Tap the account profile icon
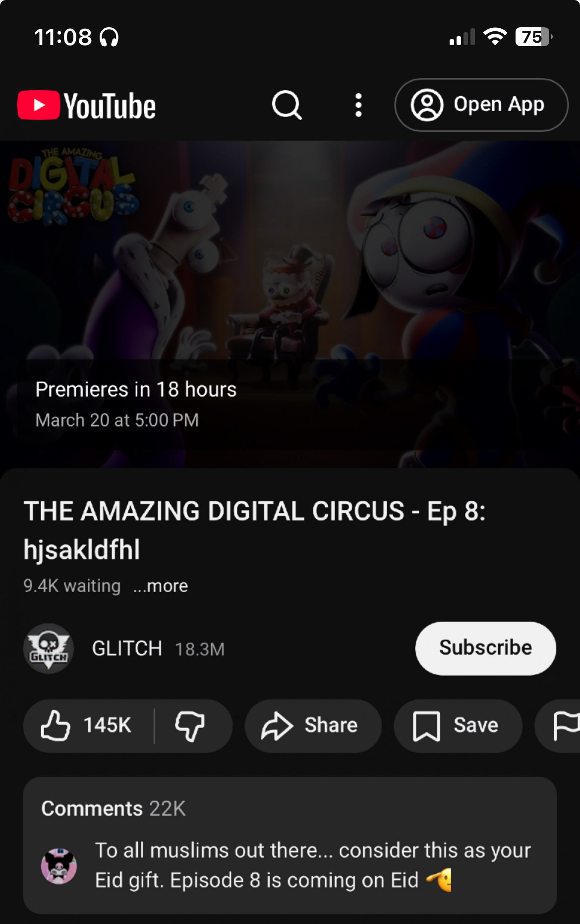 pos(426,105)
